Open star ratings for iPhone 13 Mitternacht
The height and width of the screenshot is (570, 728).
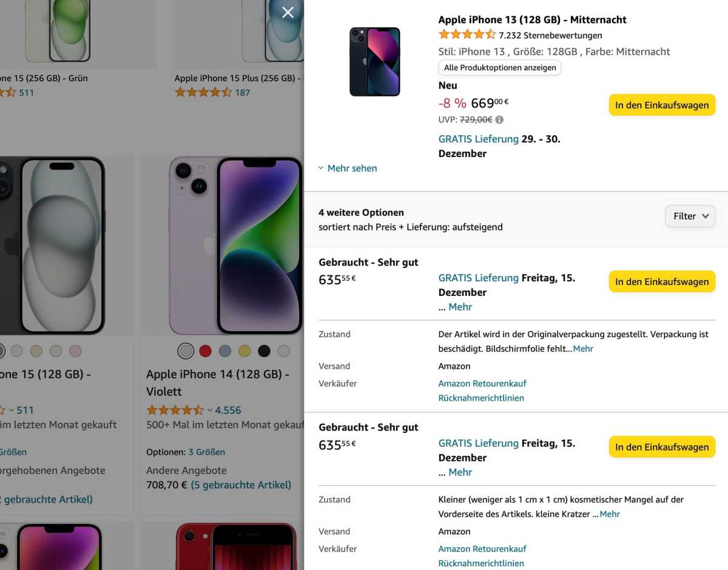click(x=467, y=35)
